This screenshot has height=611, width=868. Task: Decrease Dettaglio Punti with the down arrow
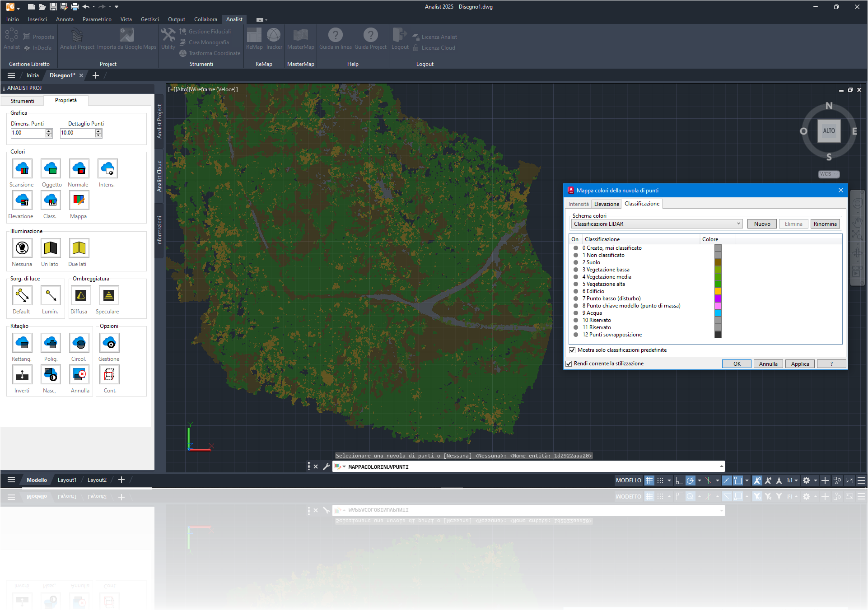98,135
